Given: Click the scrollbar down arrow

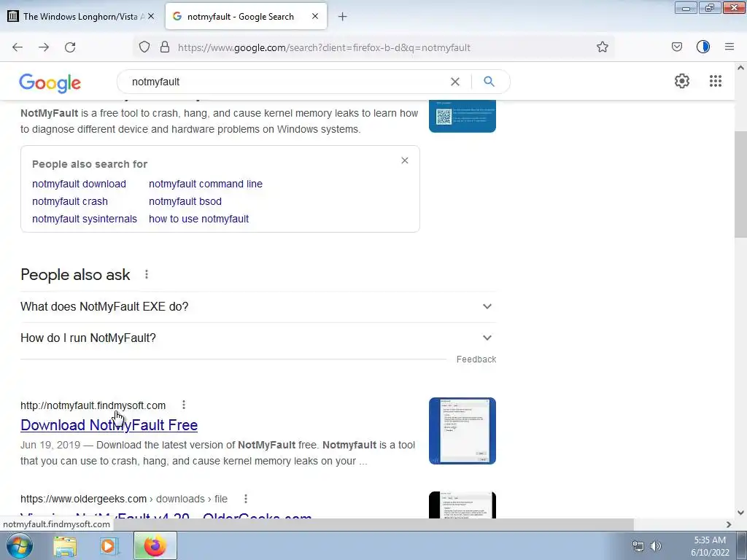Looking at the screenshot, I should click(x=740, y=513).
